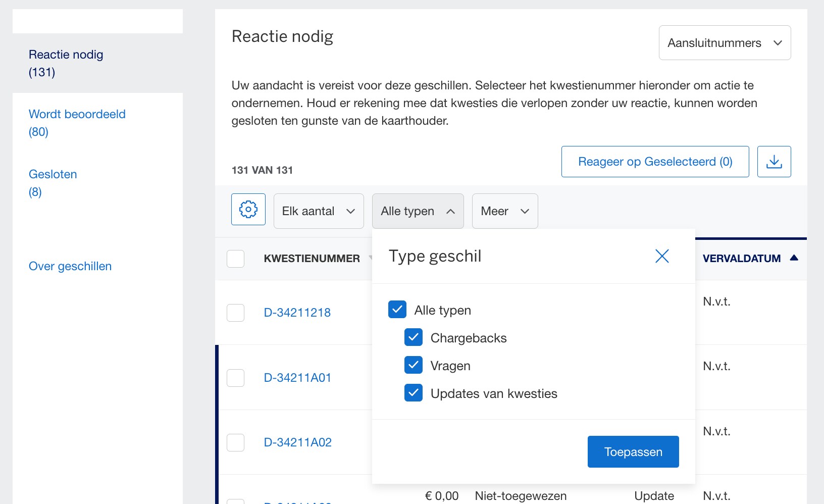Viewport: 824px width, 504px height.
Task: Uncheck the Chargebacks checkbox
Action: click(414, 337)
